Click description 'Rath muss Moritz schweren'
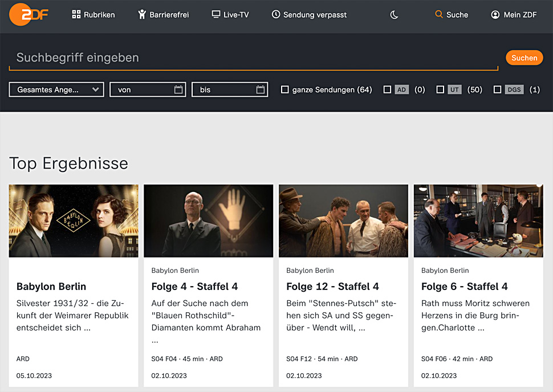Viewport: 553px width, 392px height. (x=475, y=316)
